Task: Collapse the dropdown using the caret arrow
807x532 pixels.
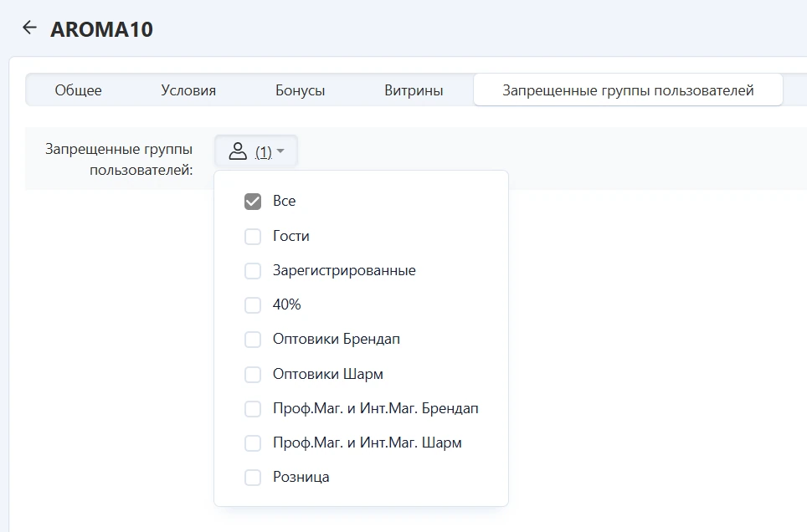Action: 280,151
